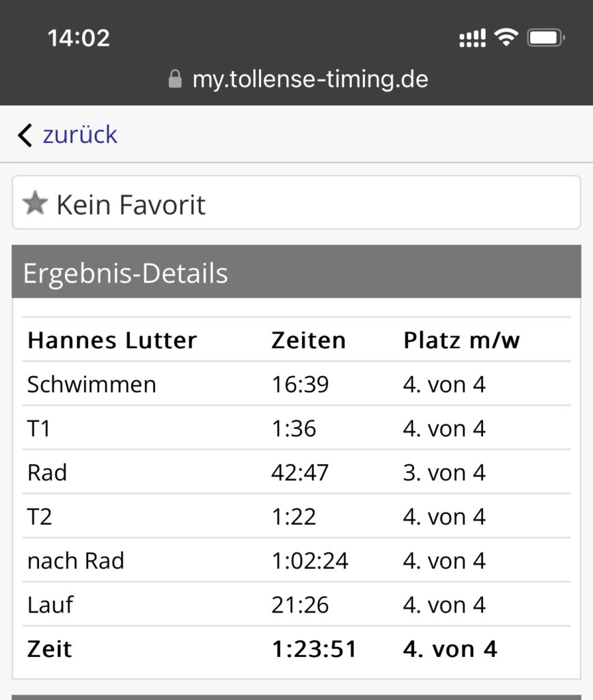Click the Zeiten column header
This screenshot has width=593, height=700.
[308, 340]
